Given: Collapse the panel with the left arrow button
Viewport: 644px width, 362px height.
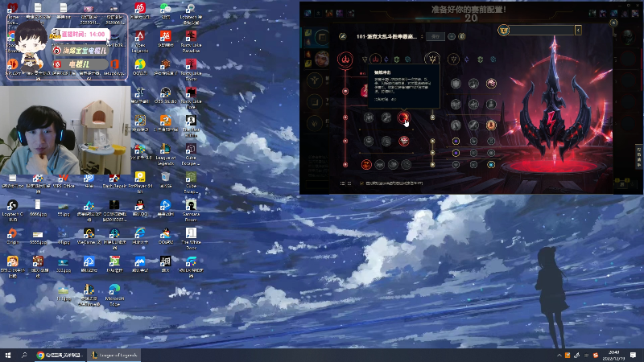Looking at the screenshot, I should tap(578, 30).
